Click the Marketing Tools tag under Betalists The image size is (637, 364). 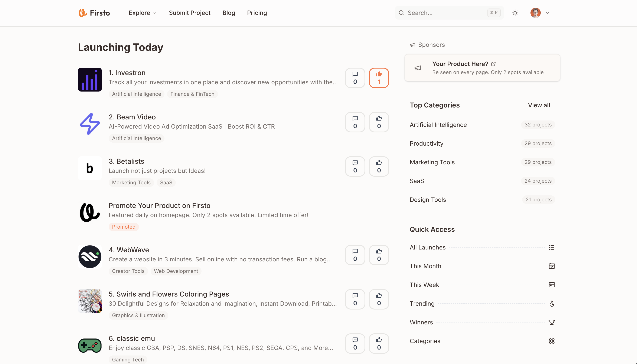coord(131,182)
